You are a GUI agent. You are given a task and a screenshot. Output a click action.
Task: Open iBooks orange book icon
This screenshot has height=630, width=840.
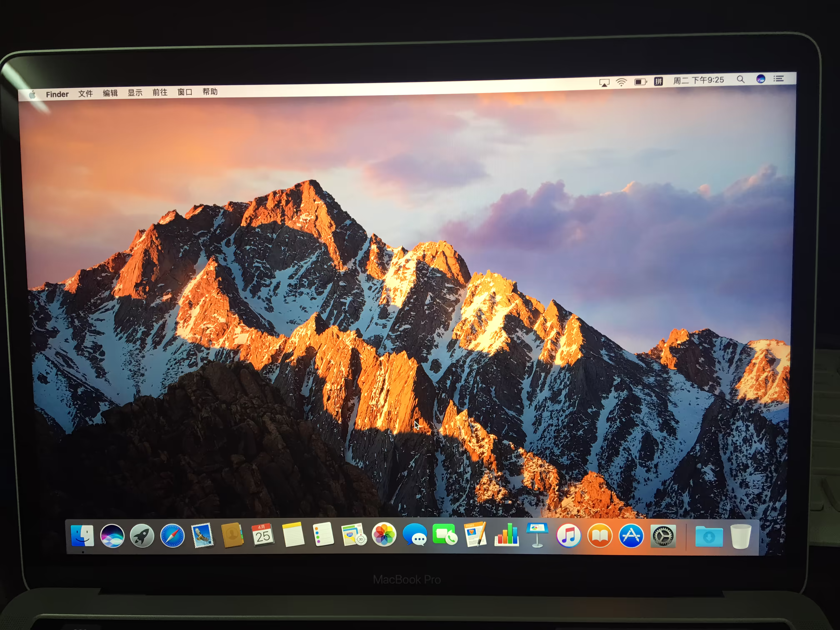[x=600, y=535]
